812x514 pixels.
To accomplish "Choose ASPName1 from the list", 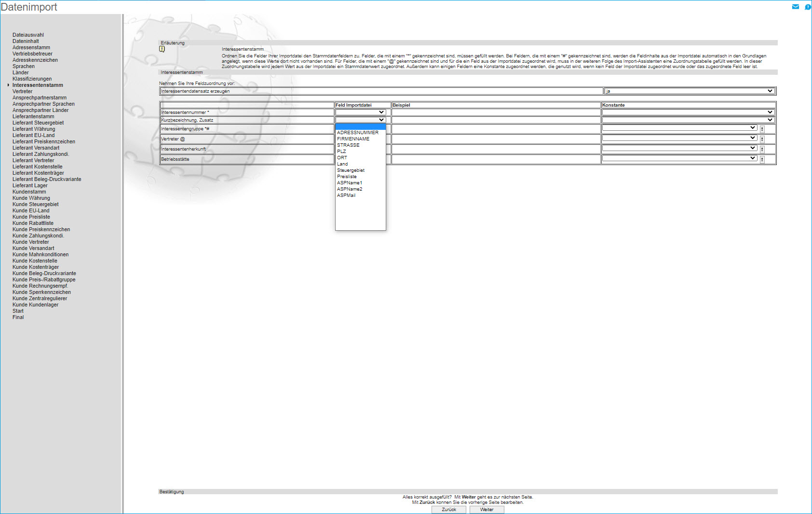I will point(360,183).
